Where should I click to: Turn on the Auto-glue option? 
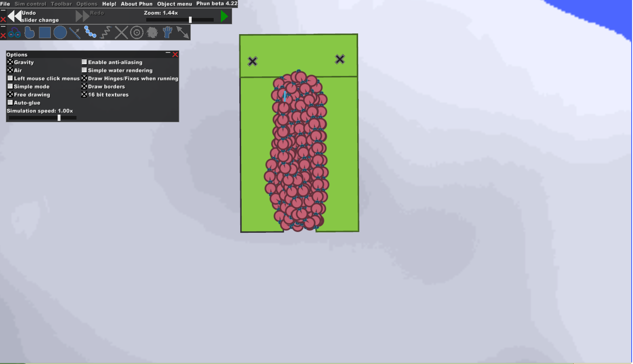tap(10, 103)
